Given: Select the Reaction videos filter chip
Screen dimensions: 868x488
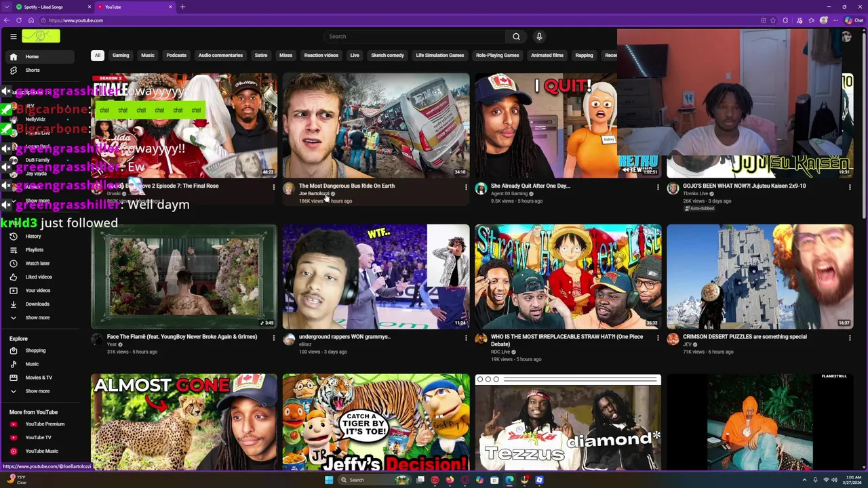Looking at the screenshot, I should click(x=321, y=56).
